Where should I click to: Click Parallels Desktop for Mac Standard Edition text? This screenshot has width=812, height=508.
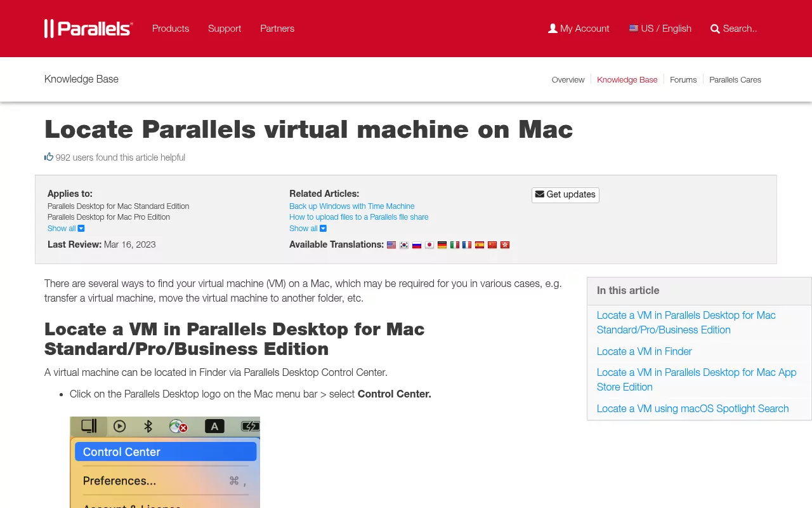pos(118,206)
